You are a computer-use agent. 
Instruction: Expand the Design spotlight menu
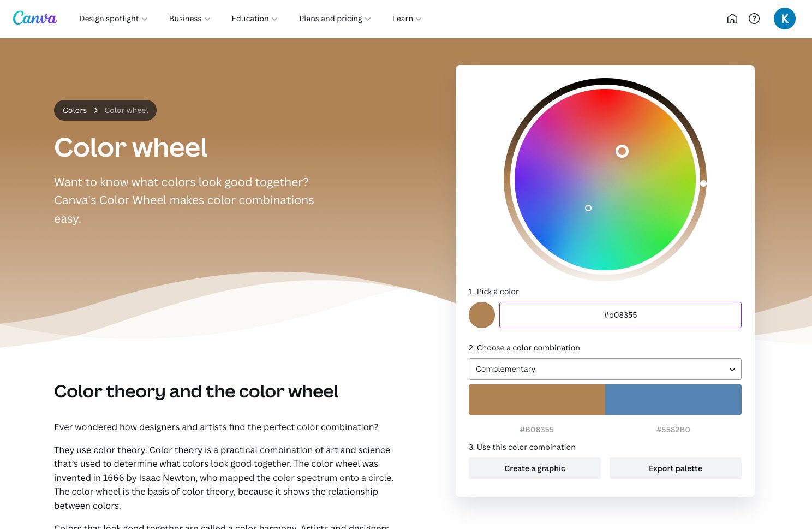click(x=113, y=19)
